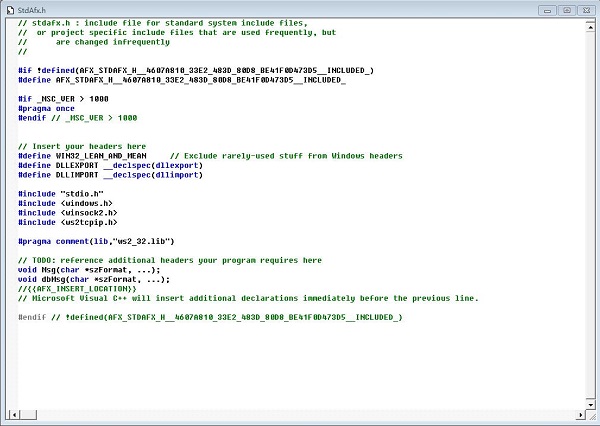Click the #include "stdio.h" line
The image size is (600, 426).
pos(61,194)
